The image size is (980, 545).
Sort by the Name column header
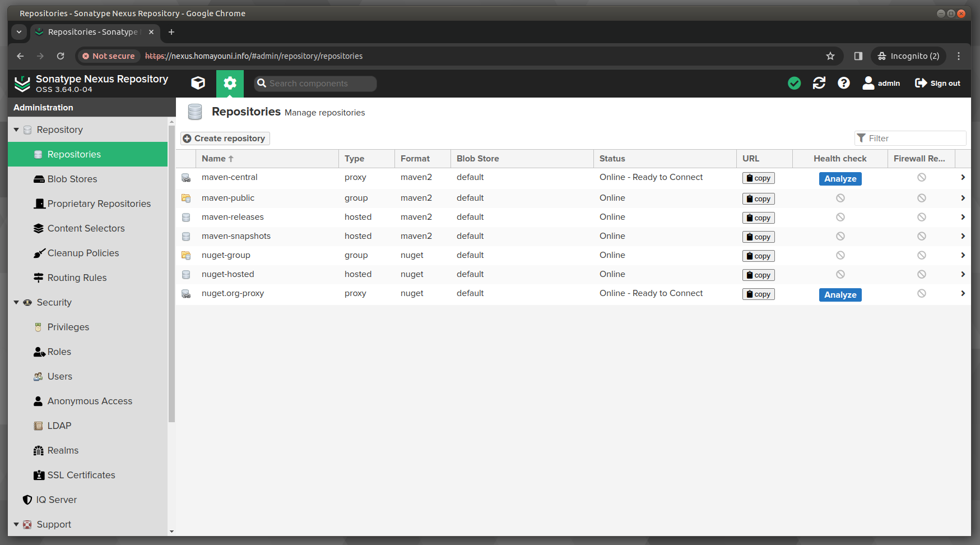(267, 159)
